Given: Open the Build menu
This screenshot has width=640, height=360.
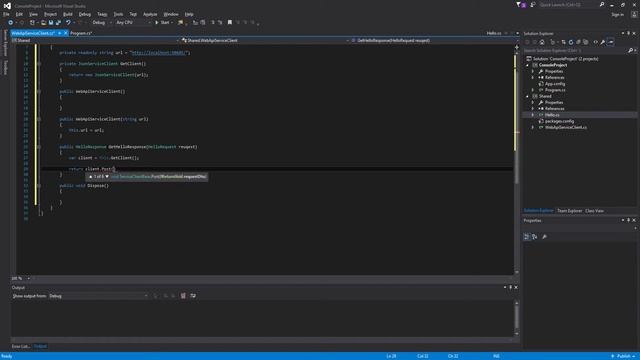Looking at the screenshot, I should (68, 14).
